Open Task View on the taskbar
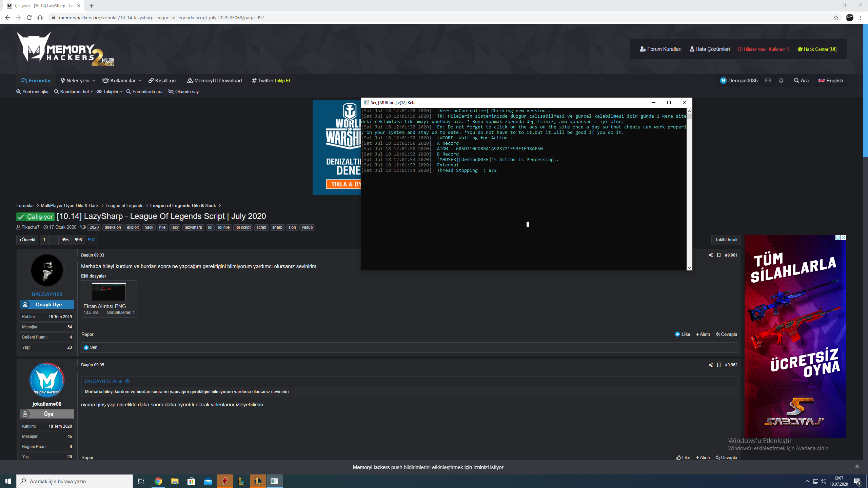 tap(141, 481)
